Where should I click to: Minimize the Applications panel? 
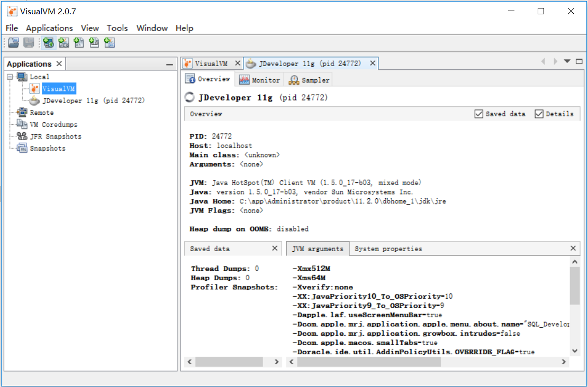(x=169, y=64)
